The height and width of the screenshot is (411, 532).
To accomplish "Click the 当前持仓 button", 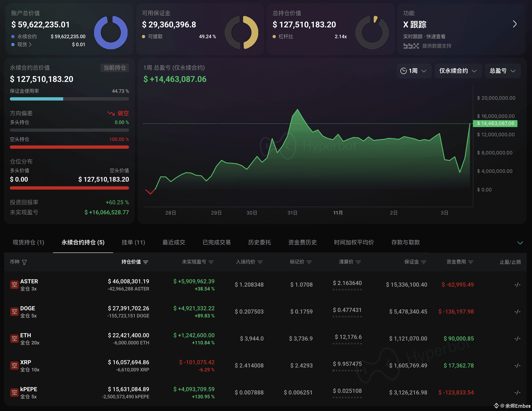I will [114, 68].
